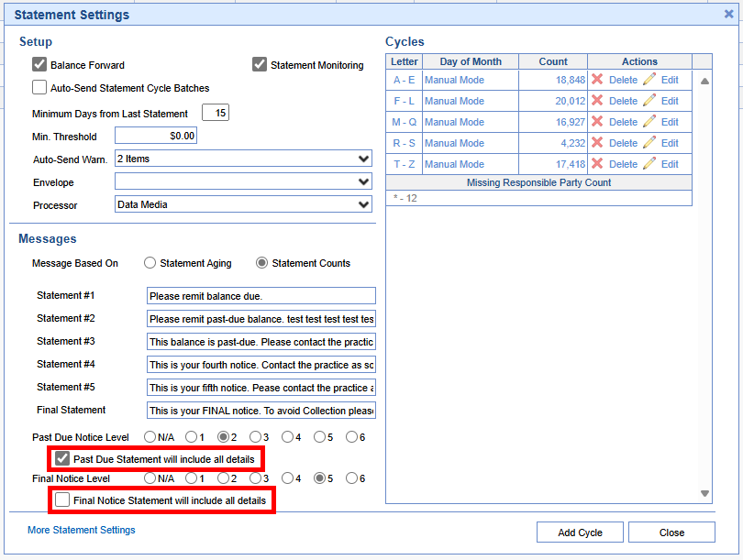
Task: Set Past Due Notice Level to 1
Action: (x=191, y=436)
